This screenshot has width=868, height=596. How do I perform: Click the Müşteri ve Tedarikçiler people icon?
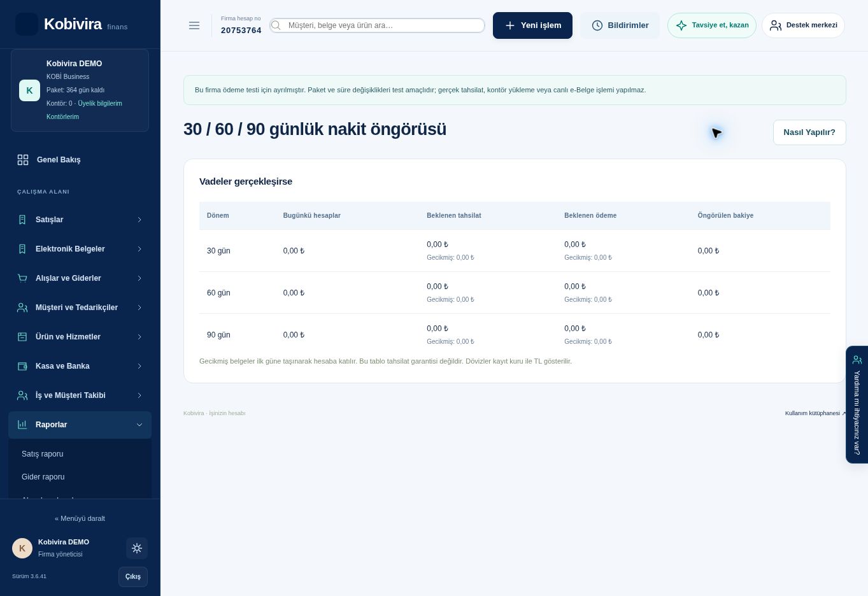coord(22,308)
